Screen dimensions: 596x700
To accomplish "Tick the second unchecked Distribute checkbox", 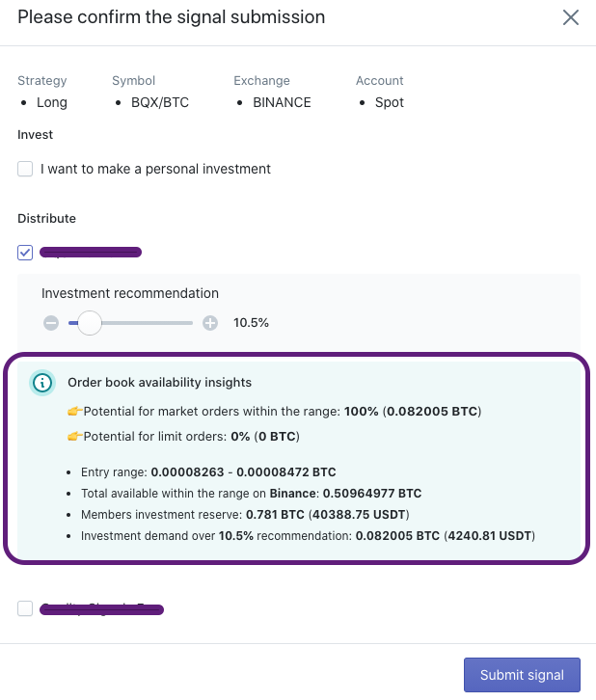I will pyautogui.click(x=25, y=608).
